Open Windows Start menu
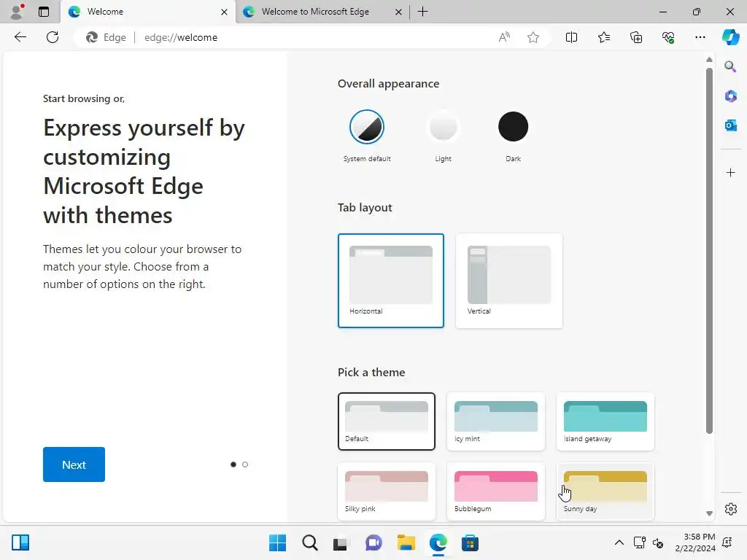This screenshot has width=747, height=560. (x=277, y=542)
